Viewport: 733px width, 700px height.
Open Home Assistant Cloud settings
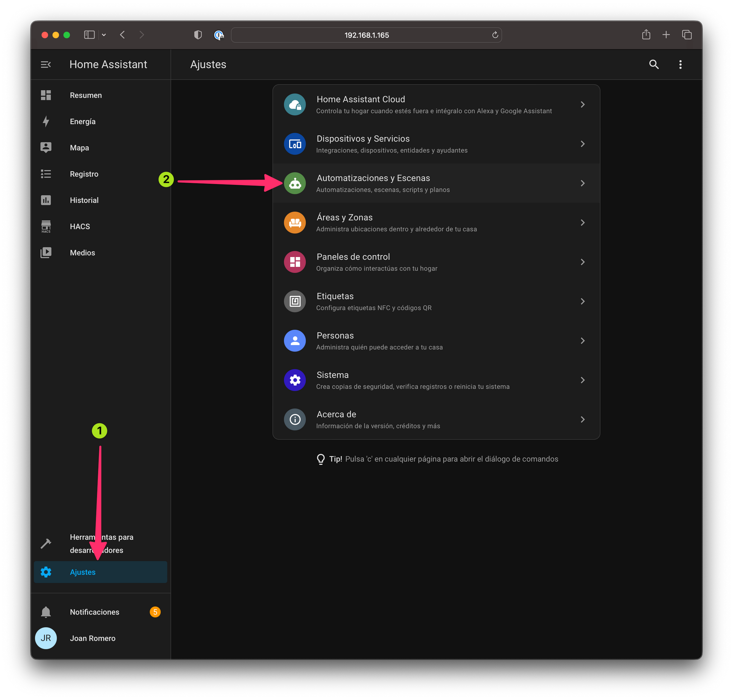point(436,105)
